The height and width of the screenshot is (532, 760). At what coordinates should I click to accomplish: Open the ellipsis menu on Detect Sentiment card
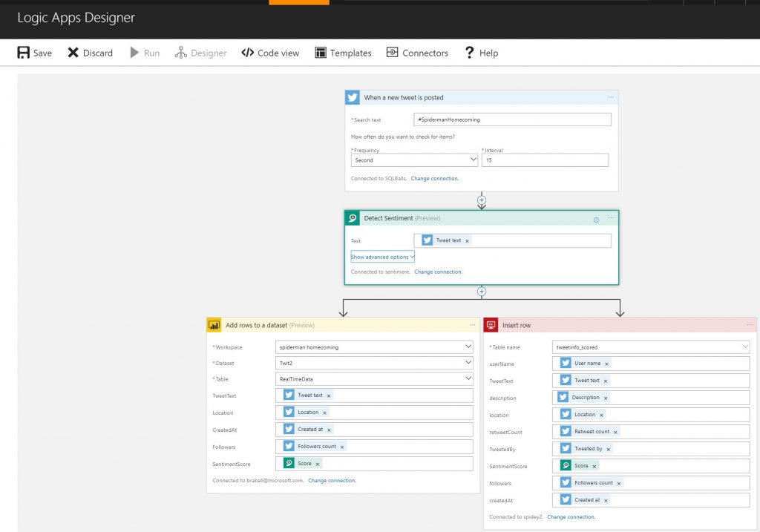tap(611, 217)
